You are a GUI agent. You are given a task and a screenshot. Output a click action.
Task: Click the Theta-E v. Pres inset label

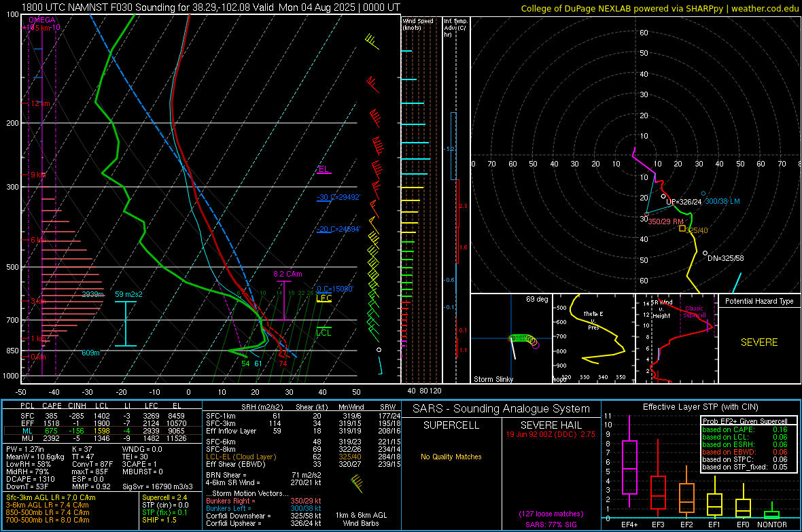coord(593,320)
